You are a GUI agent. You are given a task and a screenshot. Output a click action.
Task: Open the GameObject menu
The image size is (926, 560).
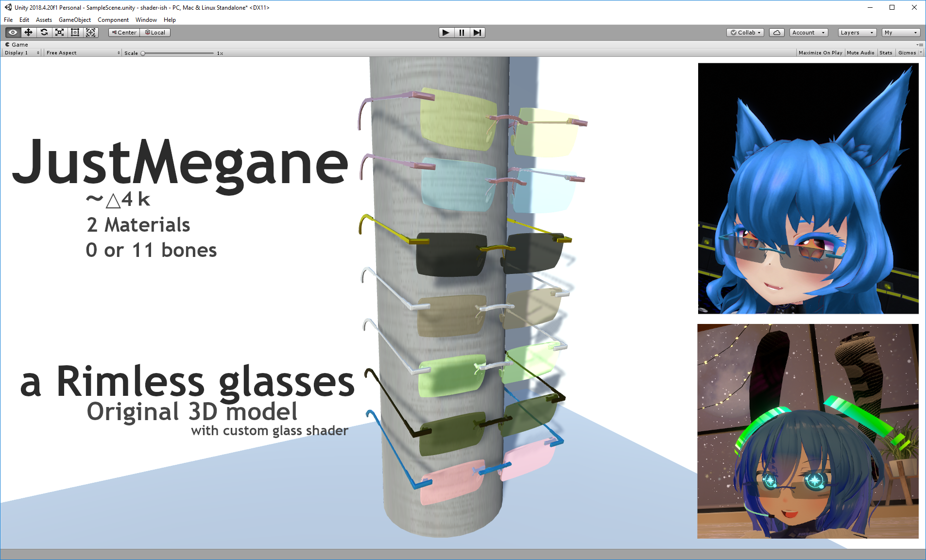coord(75,20)
